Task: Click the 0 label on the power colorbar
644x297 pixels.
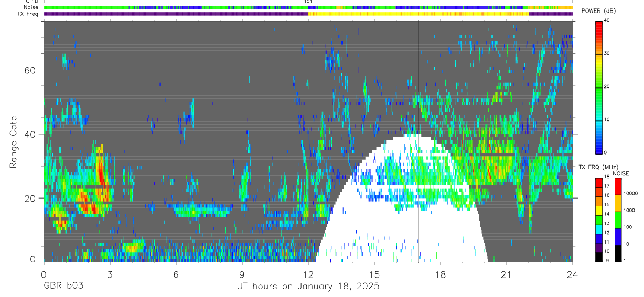Action: [x=605, y=152]
